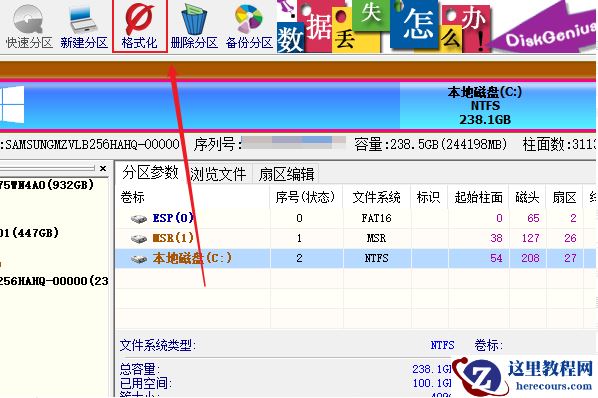
Task: Sort by the 磁头 column header
Action: pyautogui.click(x=527, y=197)
